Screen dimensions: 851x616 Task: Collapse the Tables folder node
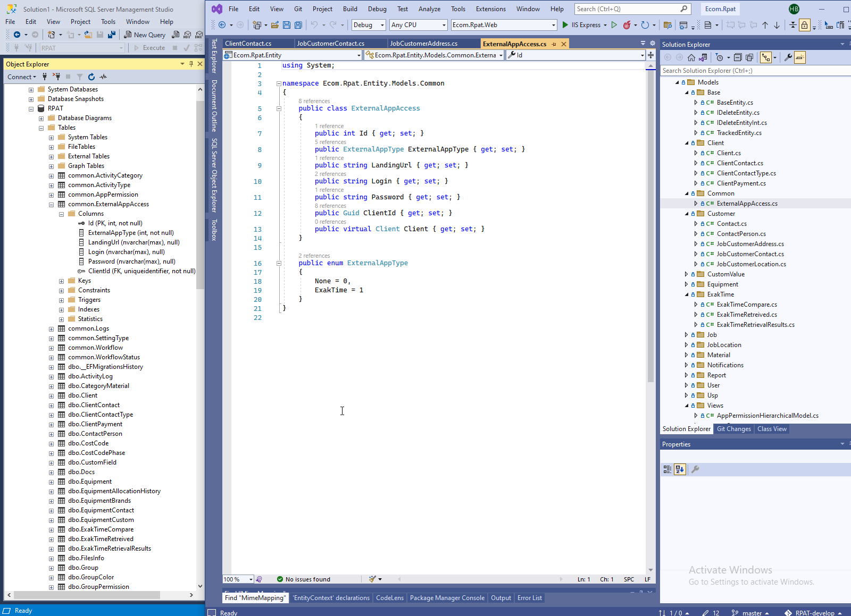coord(41,128)
